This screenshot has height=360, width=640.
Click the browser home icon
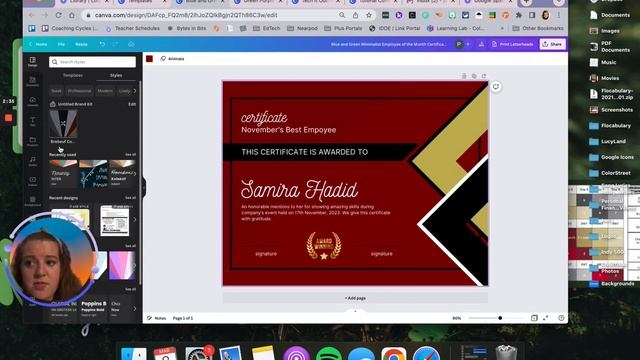tap(72, 15)
